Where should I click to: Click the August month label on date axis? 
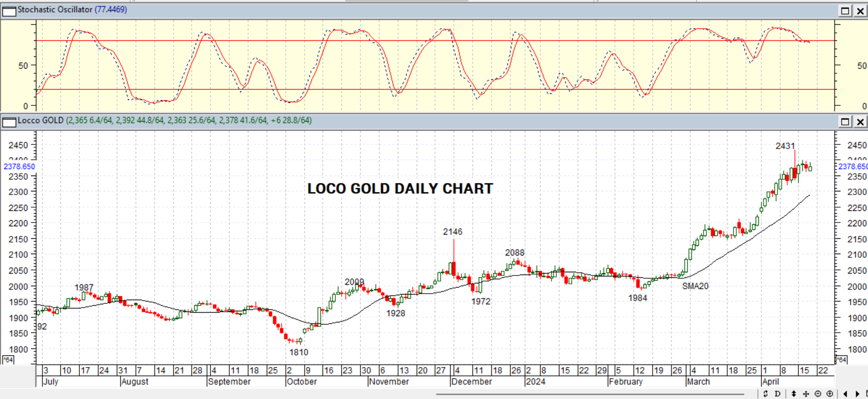click(134, 381)
